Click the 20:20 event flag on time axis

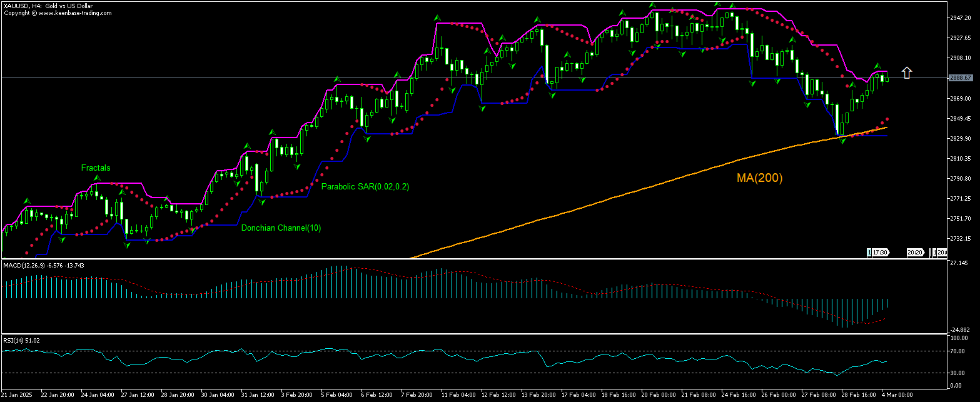tap(915, 253)
